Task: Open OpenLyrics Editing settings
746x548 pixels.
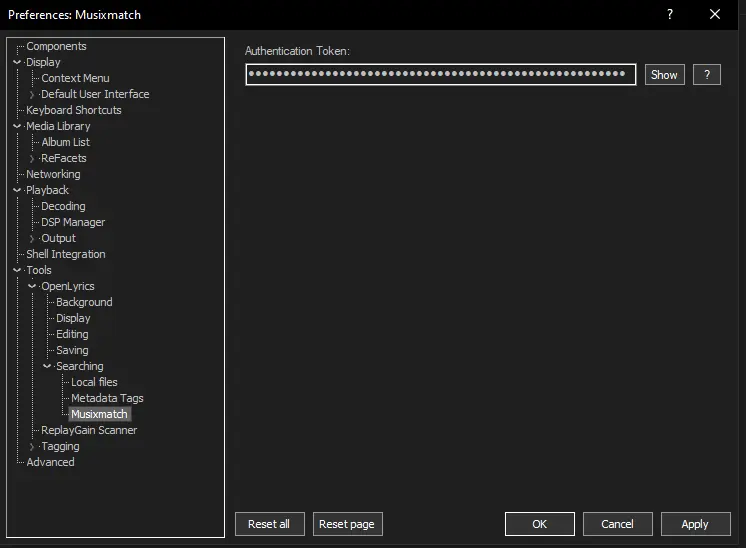Action: pos(72,334)
